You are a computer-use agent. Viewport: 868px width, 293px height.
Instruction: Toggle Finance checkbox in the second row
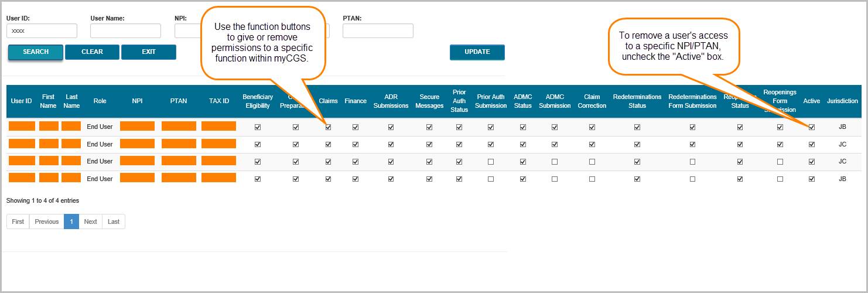point(355,145)
